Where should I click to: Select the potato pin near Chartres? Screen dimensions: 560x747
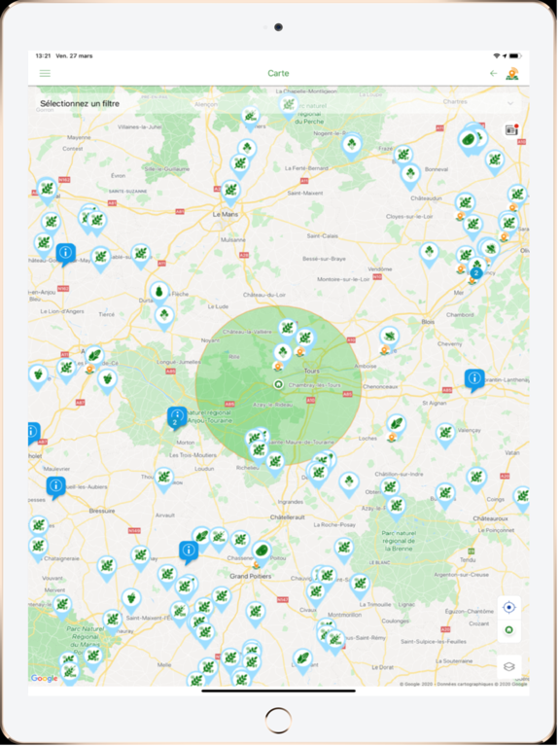pos(468,141)
